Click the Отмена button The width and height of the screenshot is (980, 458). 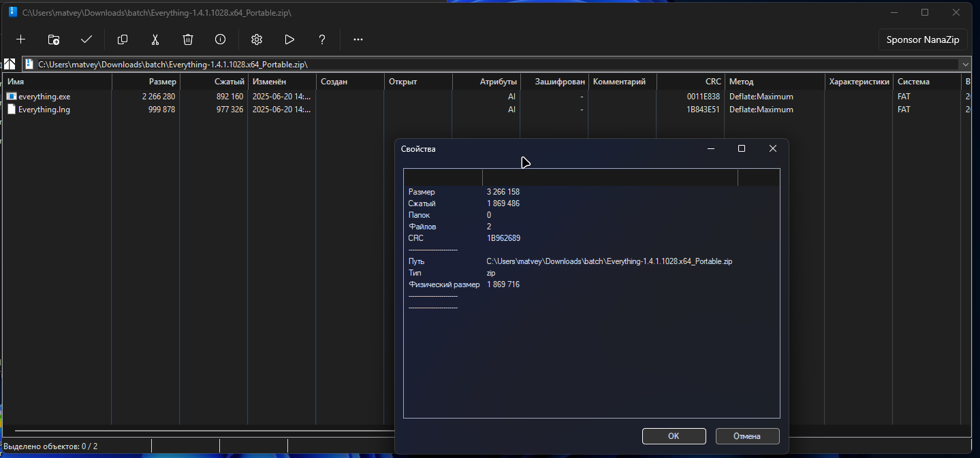[x=747, y=436]
